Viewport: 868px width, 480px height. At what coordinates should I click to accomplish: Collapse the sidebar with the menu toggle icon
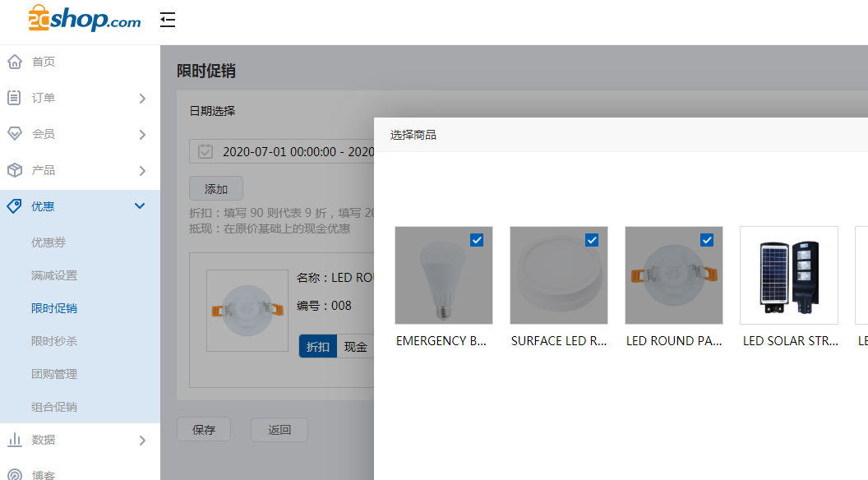(x=168, y=20)
